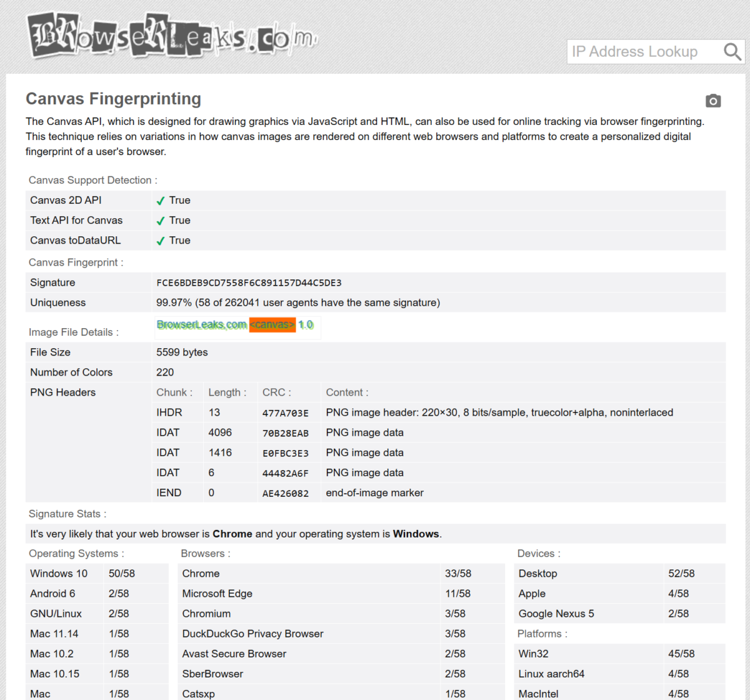Click the checkmark for Canvas toDataURL
The width and height of the screenshot is (750, 700).
click(161, 241)
